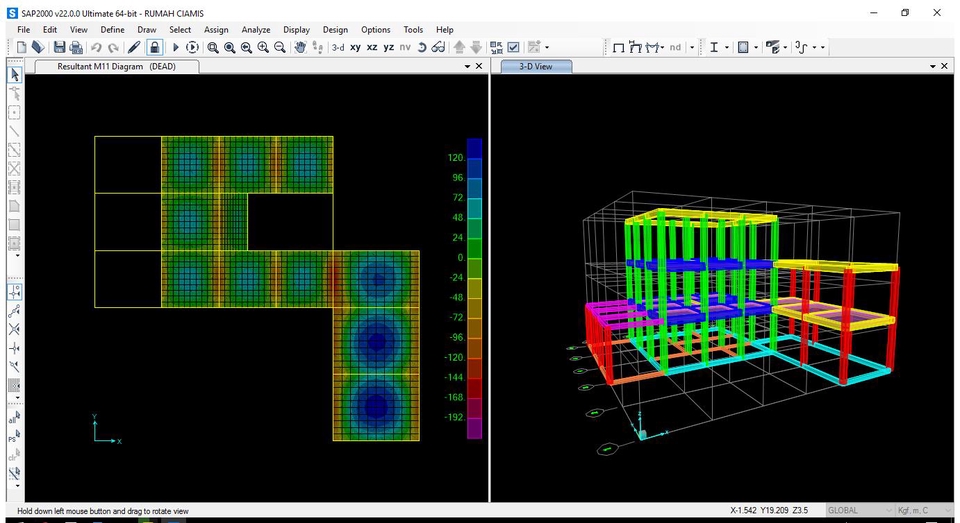The width and height of the screenshot is (960, 523).
Task: Close the Resultant M11 Diagram window
Action: click(479, 66)
